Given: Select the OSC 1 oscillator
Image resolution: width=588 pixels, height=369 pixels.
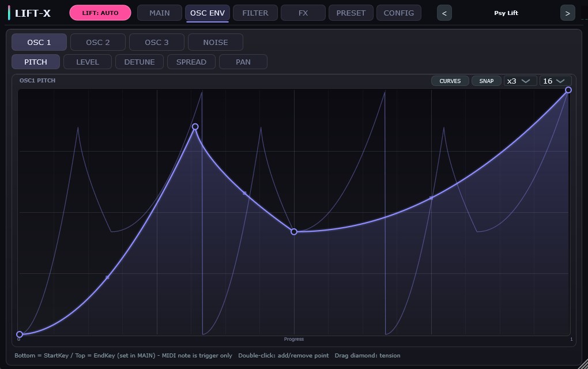Looking at the screenshot, I should (39, 42).
